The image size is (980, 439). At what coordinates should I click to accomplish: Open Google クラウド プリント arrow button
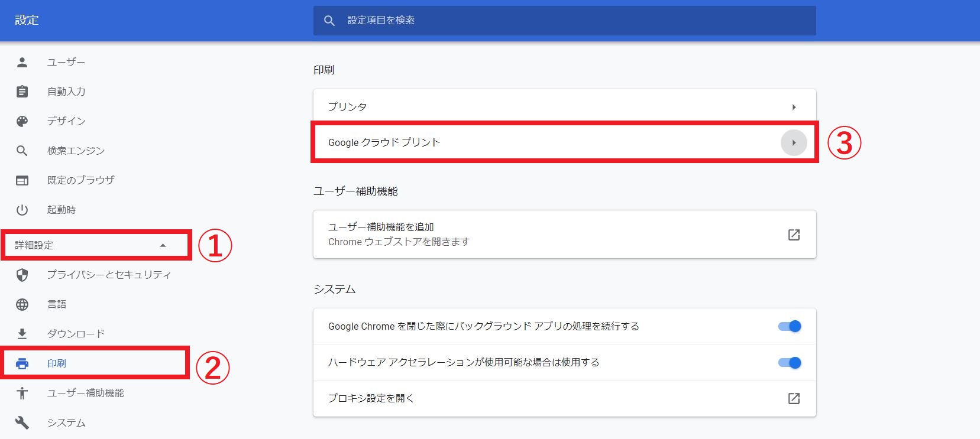[794, 142]
